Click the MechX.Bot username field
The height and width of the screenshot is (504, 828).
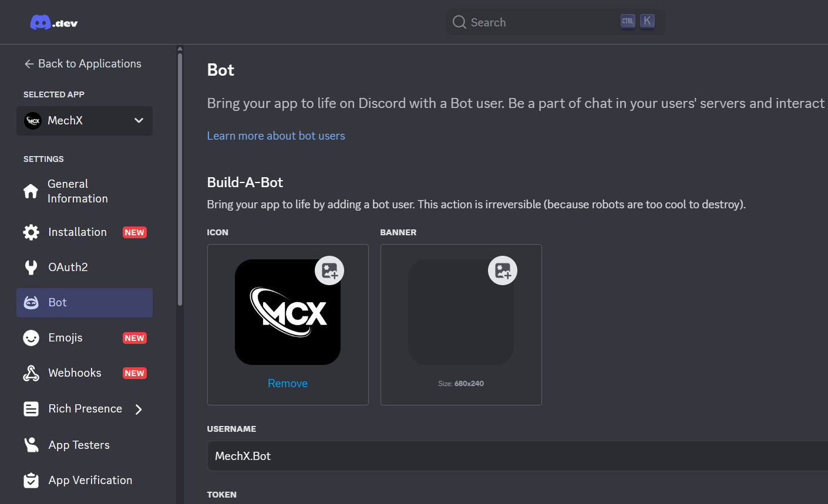(517, 456)
